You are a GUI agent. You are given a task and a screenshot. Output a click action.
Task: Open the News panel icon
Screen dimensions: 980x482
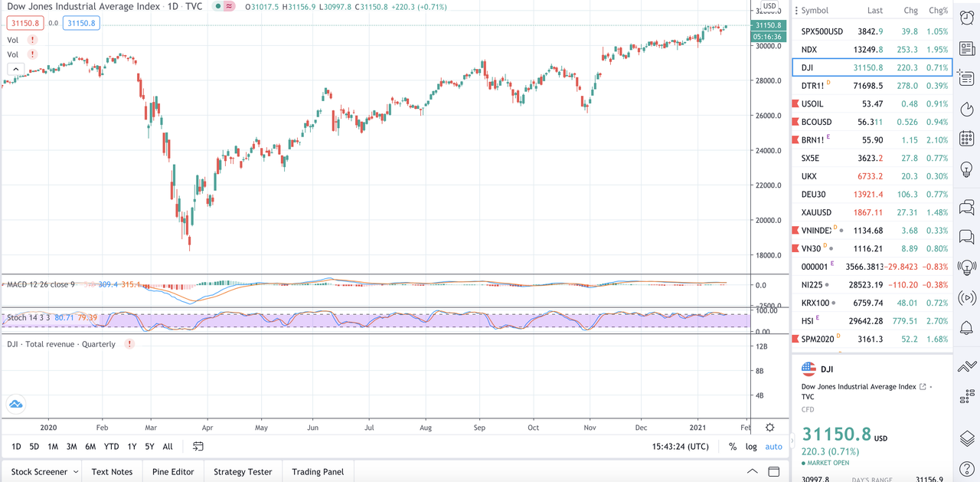click(x=966, y=48)
